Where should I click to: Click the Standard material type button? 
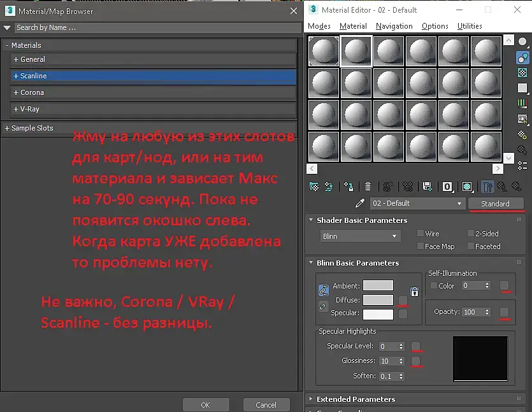[495, 204]
